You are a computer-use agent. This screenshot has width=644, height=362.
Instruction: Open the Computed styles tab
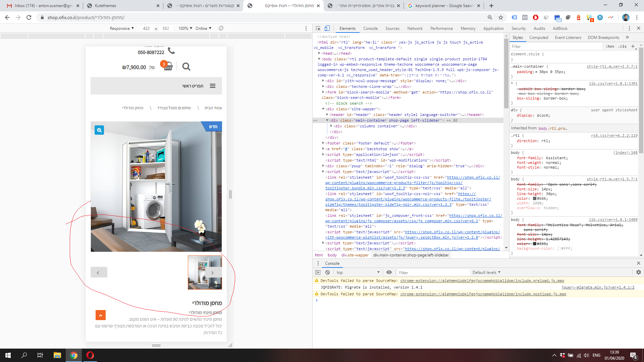[x=539, y=38]
